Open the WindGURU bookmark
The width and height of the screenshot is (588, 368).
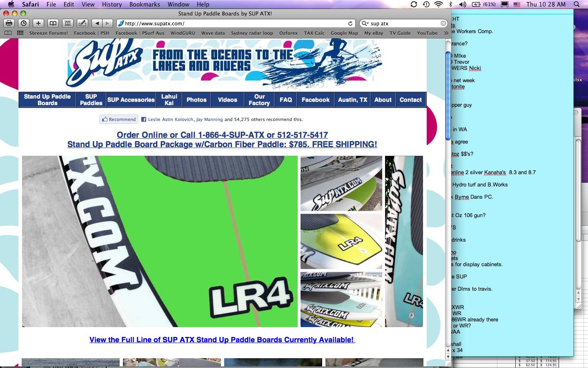click(x=183, y=33)
